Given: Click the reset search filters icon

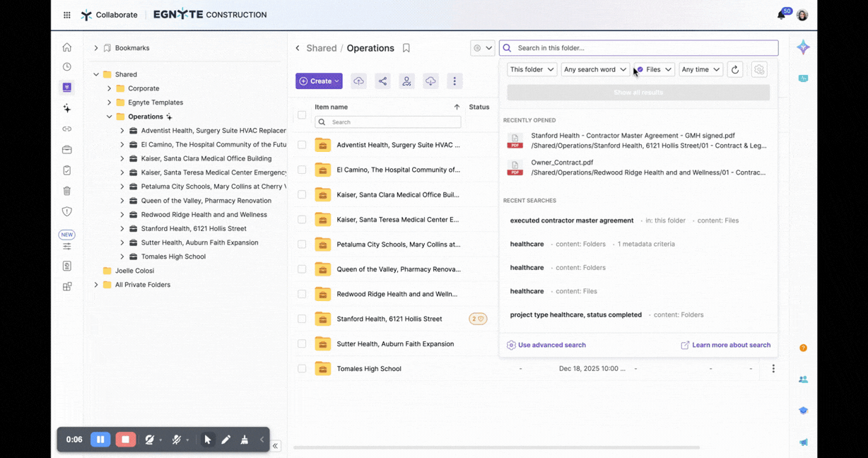Looking at the screenshot, I should coord(735,69).
